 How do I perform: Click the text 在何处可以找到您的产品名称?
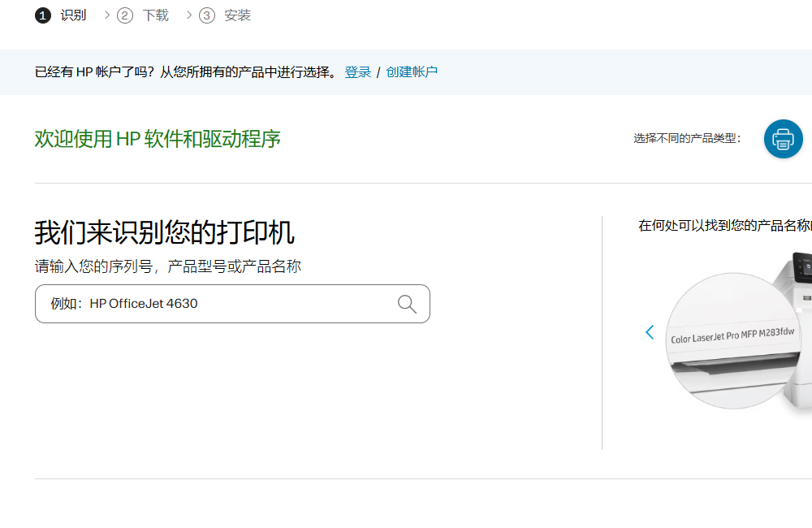point(725,225)
